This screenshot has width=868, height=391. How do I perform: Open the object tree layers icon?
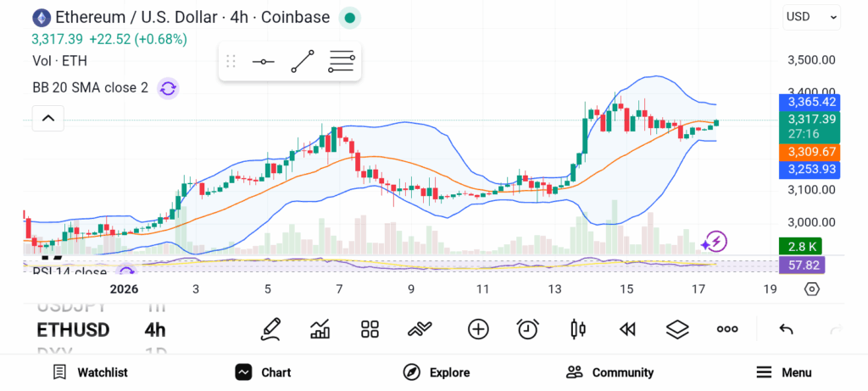pyautogui.click(x=677, y=329)
